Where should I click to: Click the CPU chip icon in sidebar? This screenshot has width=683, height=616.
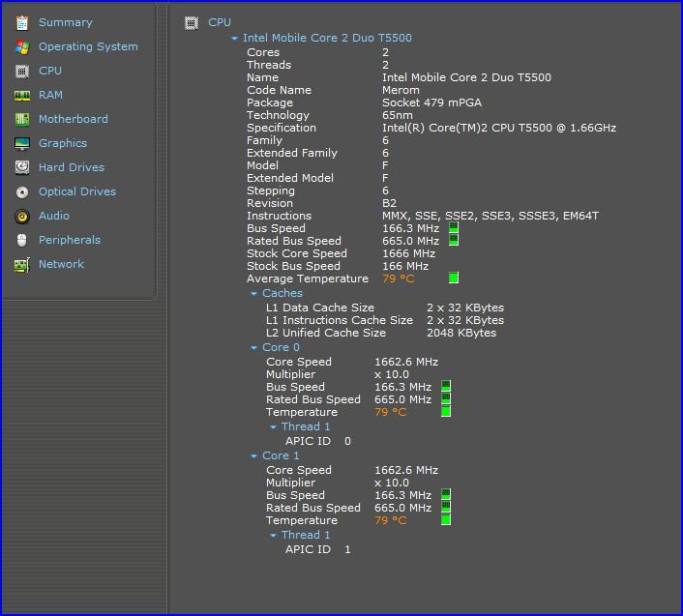point(22,71)
